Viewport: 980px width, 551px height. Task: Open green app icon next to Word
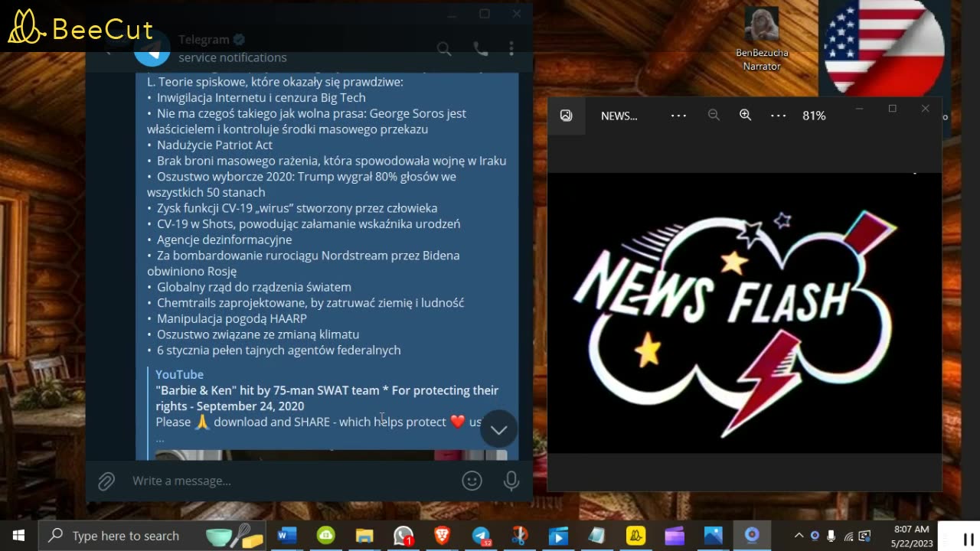(x=326, y=536)
